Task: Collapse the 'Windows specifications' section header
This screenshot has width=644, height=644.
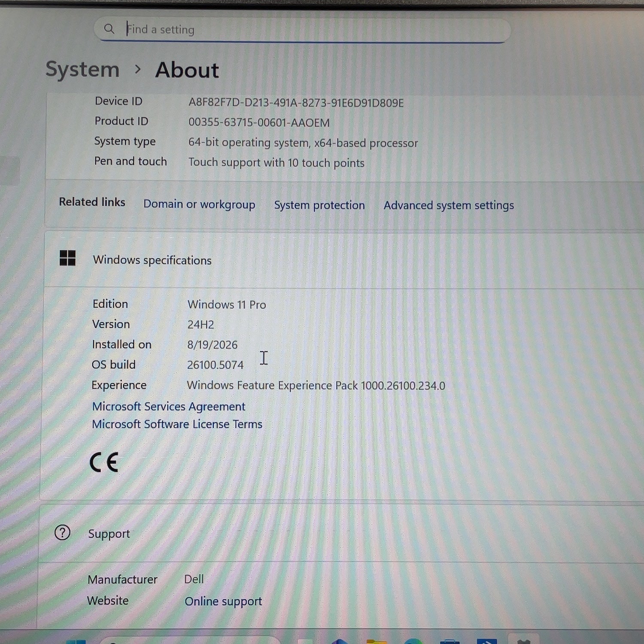Action: 343,260
